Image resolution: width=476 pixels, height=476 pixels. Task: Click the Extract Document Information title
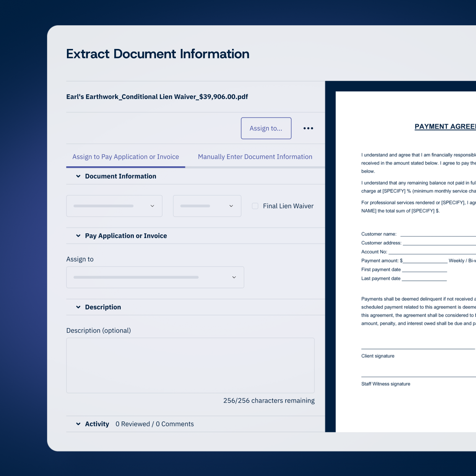158,54
